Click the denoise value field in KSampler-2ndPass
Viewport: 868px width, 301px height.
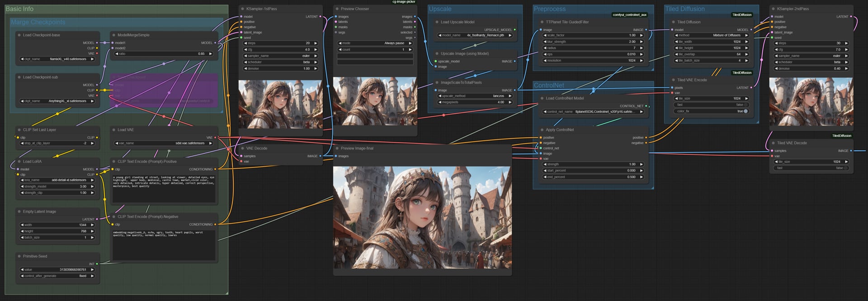pyautogui.click(x=811, y=68)
